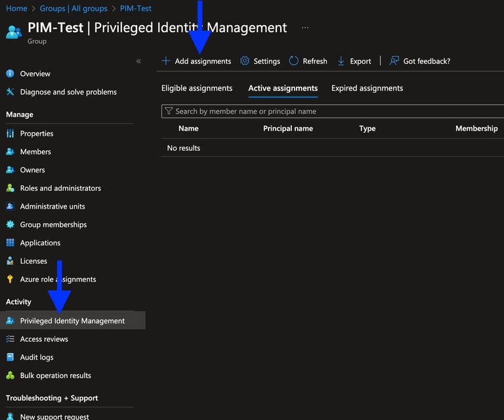This screenshot has height=420, width=504.
Task: Click the Bulk operation results icon
Action: (10, 375)
